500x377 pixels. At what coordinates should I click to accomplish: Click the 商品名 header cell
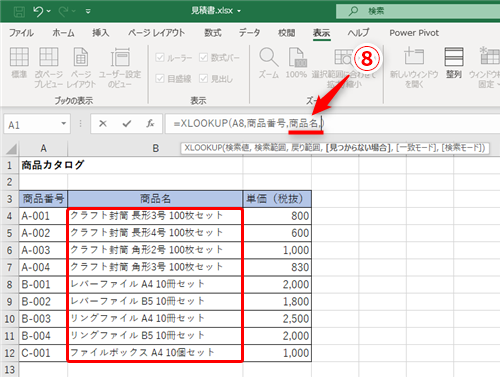[x=155, y=199]
